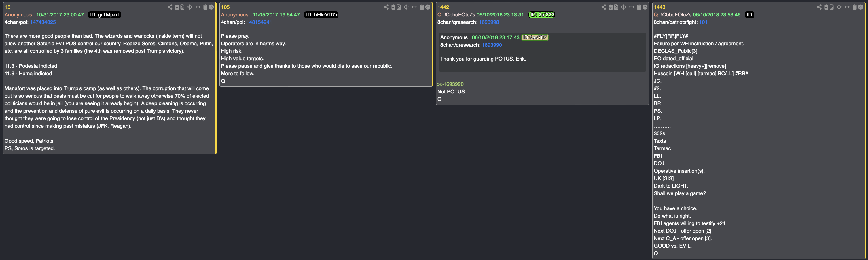Click the ID: hHkrVD7x badge

321,14
